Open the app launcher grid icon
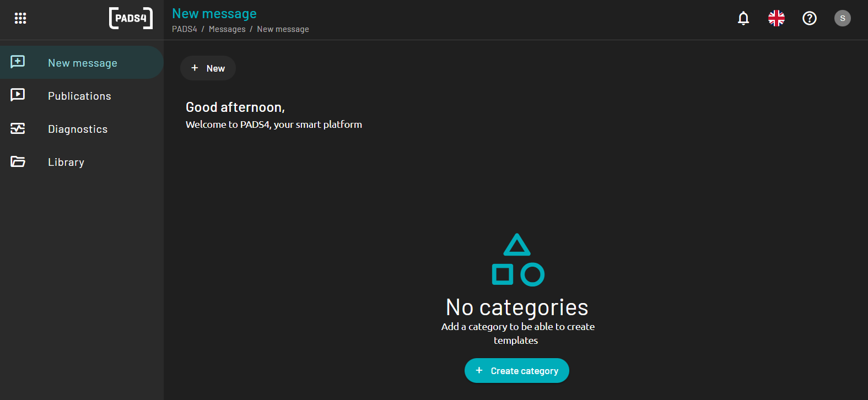This screenshot has width=868, height=400. tap(20, 18)
